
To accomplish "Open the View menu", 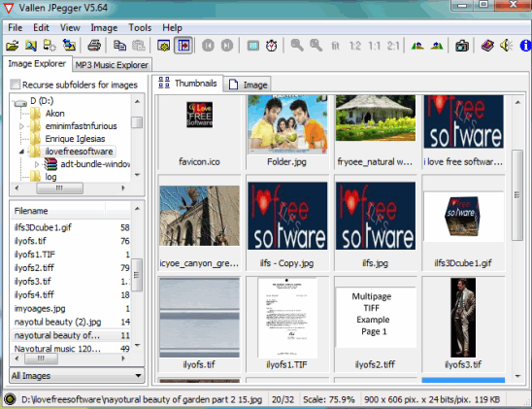I will (70, 27).
